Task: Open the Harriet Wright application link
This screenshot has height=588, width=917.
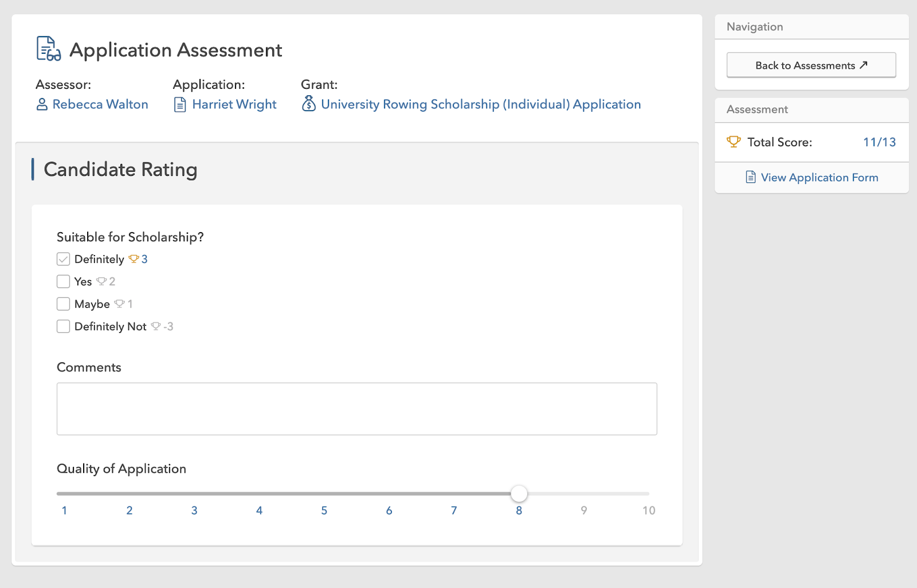Action: pos(234,104)
